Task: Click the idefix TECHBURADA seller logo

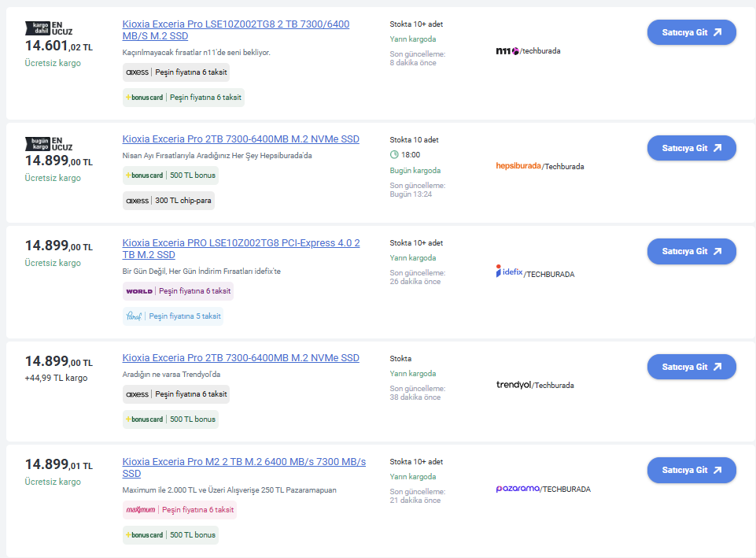Action: point(535,272)
